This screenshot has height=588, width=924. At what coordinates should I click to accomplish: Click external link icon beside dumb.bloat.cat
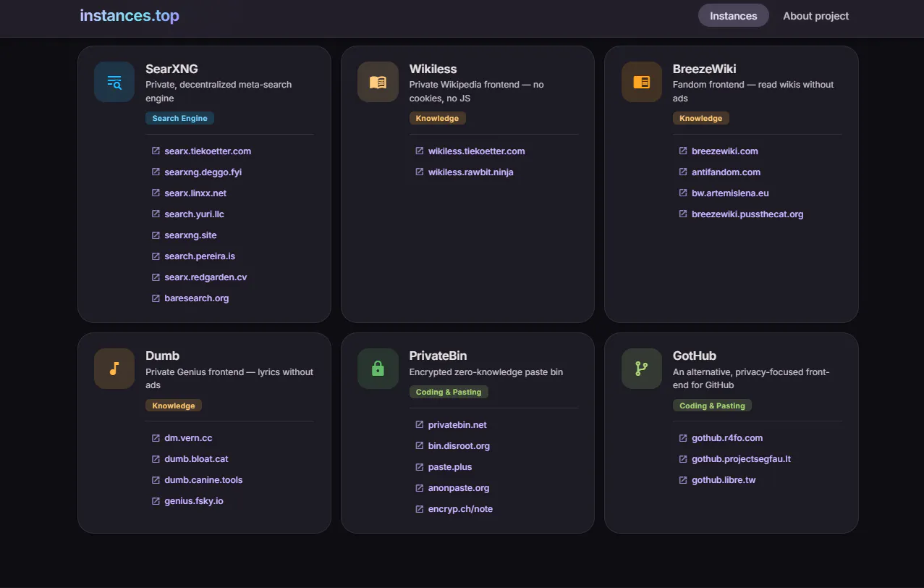click(156, 459)
